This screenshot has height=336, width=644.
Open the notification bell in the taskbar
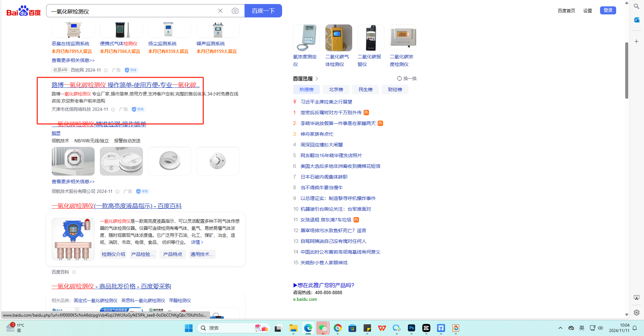point(635,328)
